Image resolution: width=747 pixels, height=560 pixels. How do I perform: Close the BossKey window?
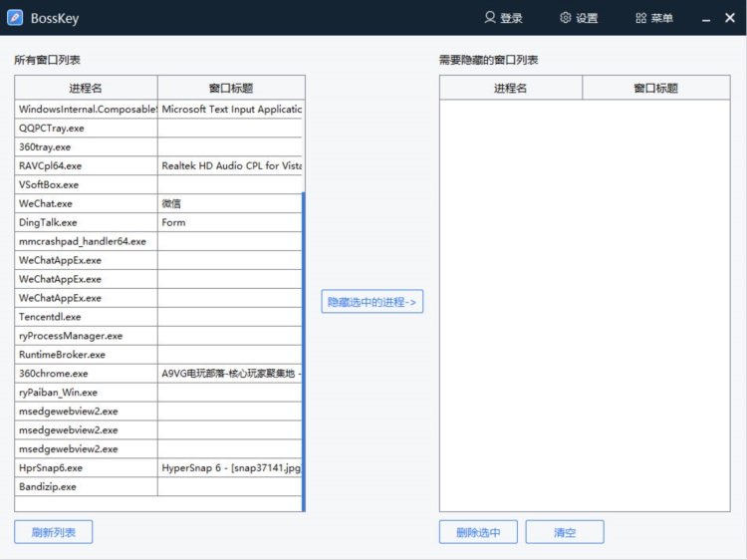pos(730,18)
